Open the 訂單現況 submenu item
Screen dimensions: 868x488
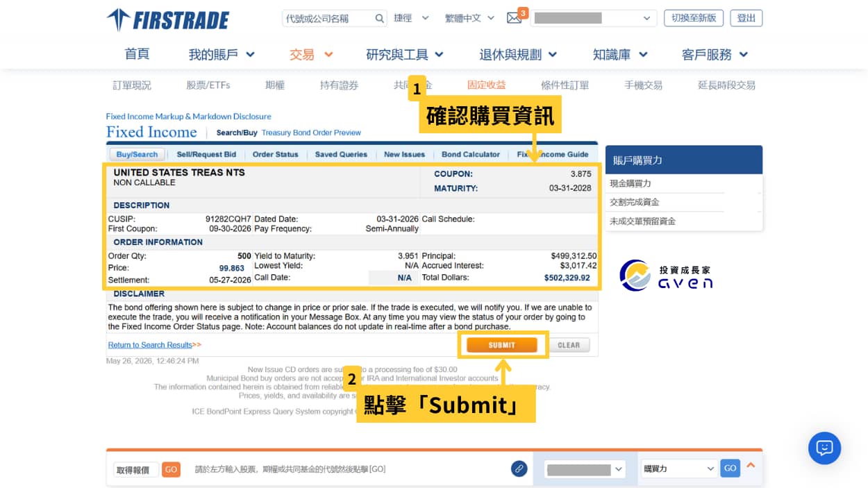click(x=132, y=85)
